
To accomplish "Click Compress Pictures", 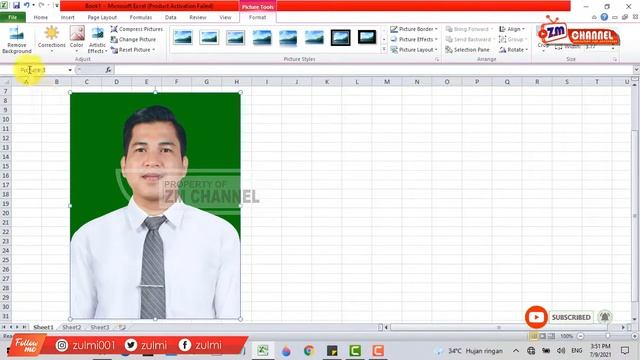I will click(137, 29).
